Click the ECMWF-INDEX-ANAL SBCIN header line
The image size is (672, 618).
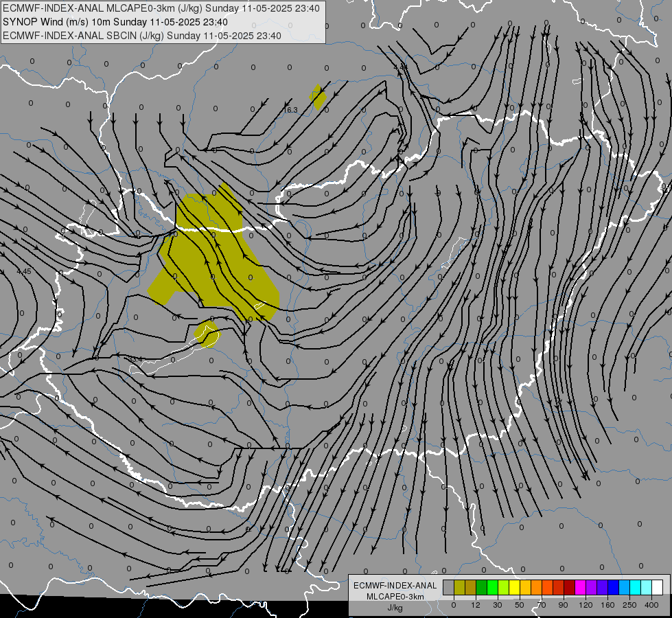tap(142, 36)
